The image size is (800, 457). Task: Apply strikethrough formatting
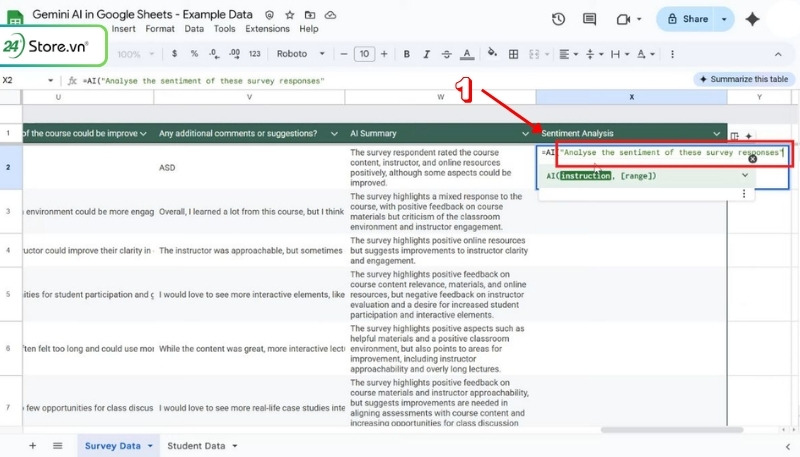(444, 54)
